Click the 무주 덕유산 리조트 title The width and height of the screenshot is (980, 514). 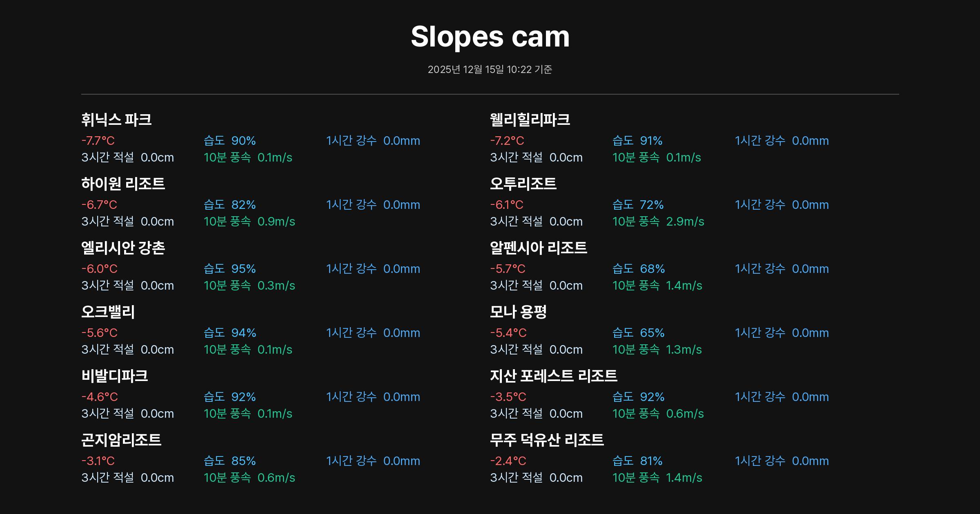(x=546, y=440)
